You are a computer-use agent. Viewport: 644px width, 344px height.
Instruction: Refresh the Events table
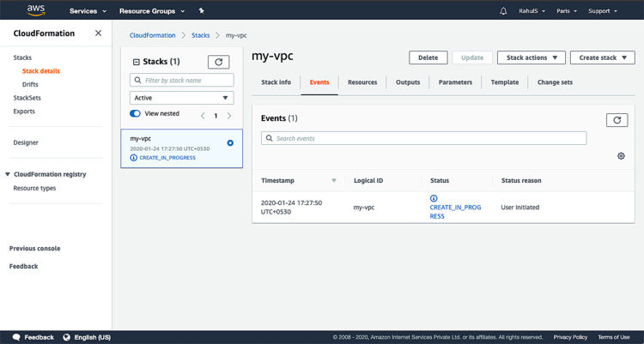pyautogui.click(x=617, y=120)
